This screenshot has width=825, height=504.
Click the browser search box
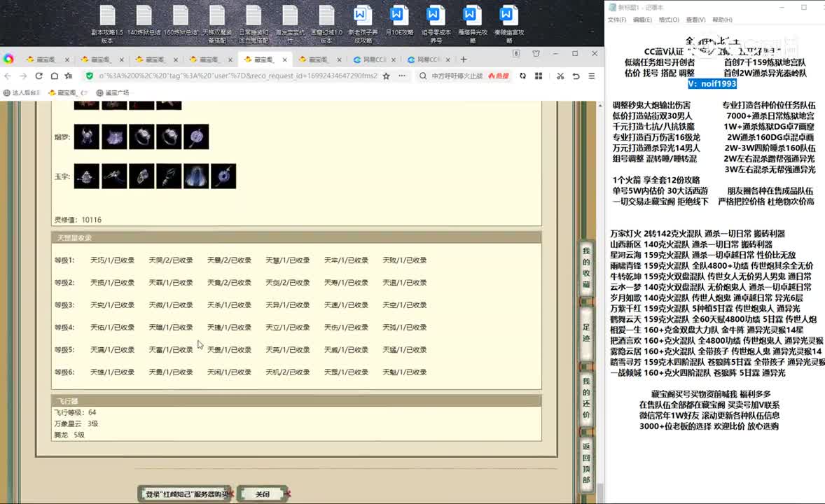457,76
